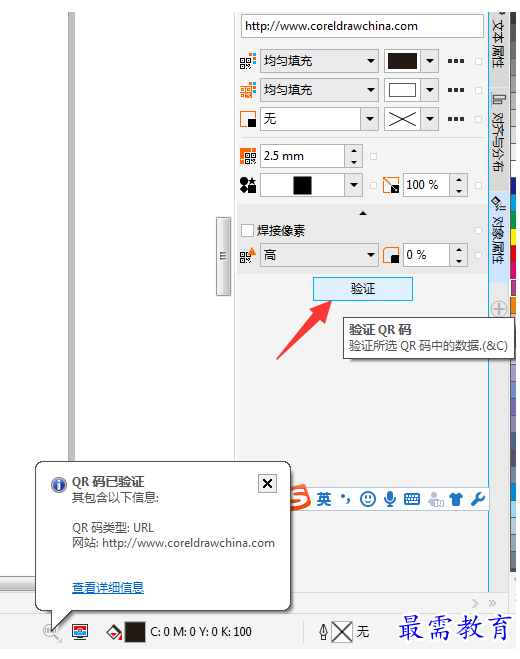Close the QR 码已验证 notification
Image resolution: width=520 pixels, height=659 pixels.
pos(267,484)
